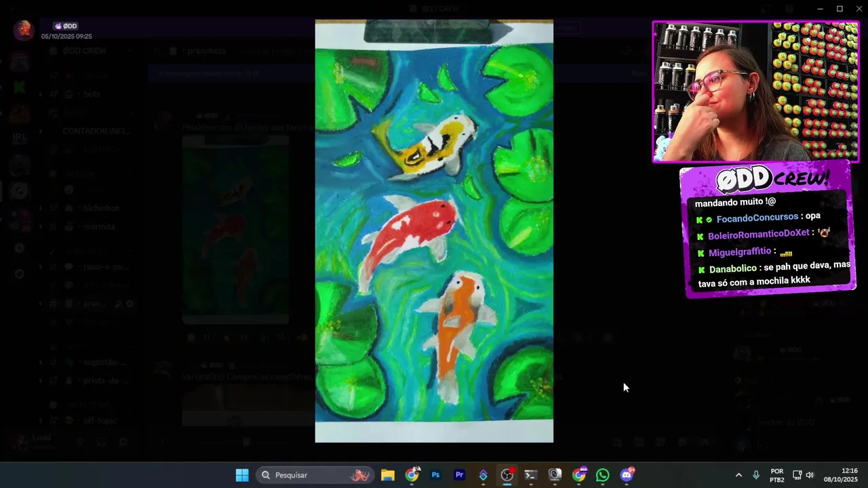The width and height of the screenshot is (868, 488).
Task: Open WhatsApp from the taskbar
Action: 603,475
